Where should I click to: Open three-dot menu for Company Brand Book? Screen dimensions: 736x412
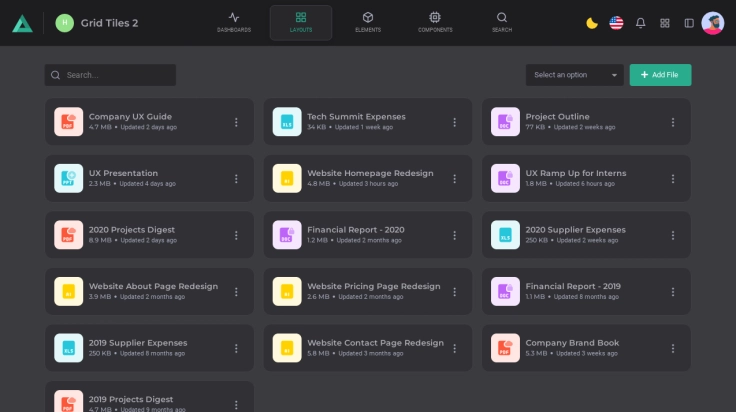coord(673,348)
